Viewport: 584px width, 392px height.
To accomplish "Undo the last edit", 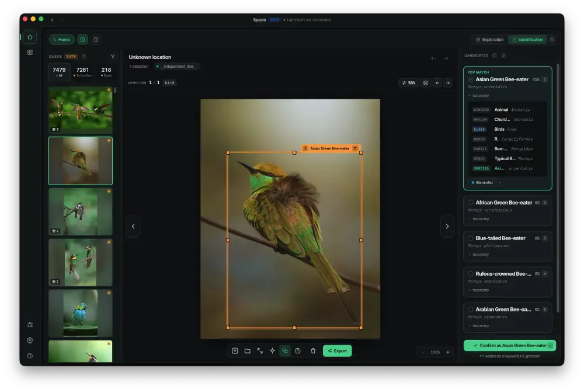I will tap(433, 59).
